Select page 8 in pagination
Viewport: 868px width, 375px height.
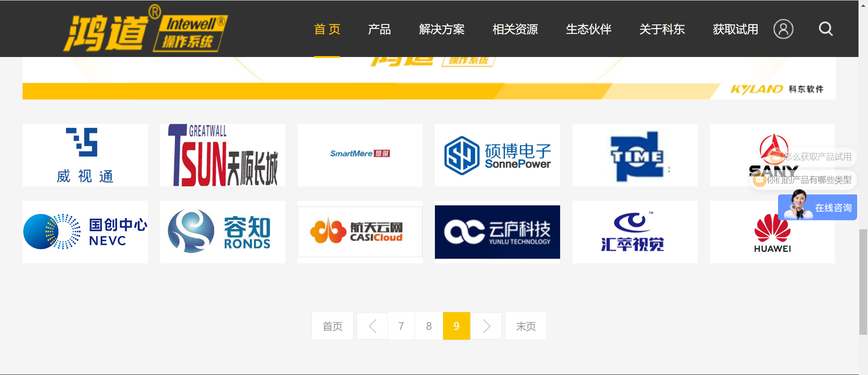click(429, 326)
